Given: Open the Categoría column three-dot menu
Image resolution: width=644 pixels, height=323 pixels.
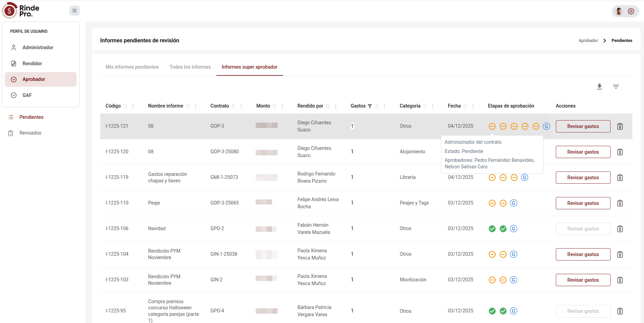Looking at the screenshot, I should tap(433, 106).
